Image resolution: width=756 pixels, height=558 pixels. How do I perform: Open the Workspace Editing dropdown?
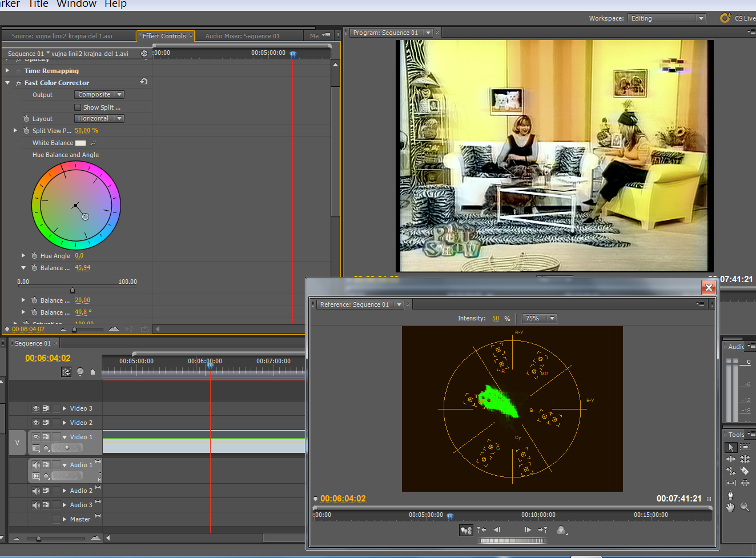[666, 18]
